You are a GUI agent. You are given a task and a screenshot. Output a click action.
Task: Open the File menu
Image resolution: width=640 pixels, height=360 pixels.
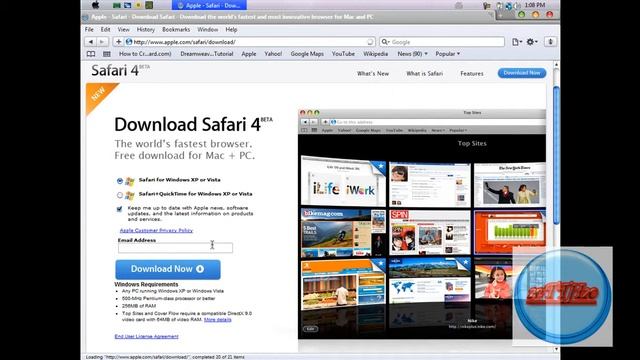pyautogui.click(x=89, y=29)
